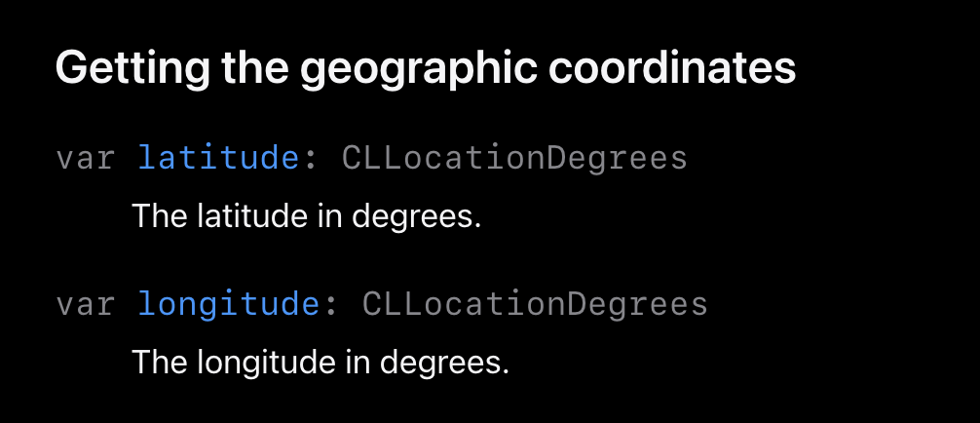Click CLLocationDegrees type in longitude declaration
980x423 pixels.
click(535, 305)
